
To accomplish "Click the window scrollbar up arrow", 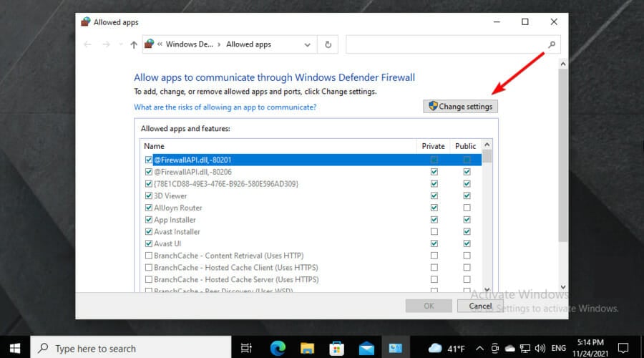I will (563, 64).
